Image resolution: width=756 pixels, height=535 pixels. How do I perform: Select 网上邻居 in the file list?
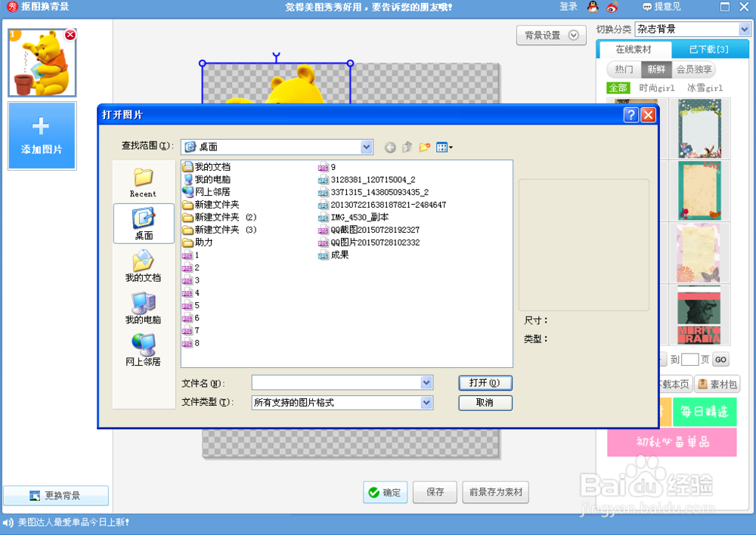click(206, 192)
